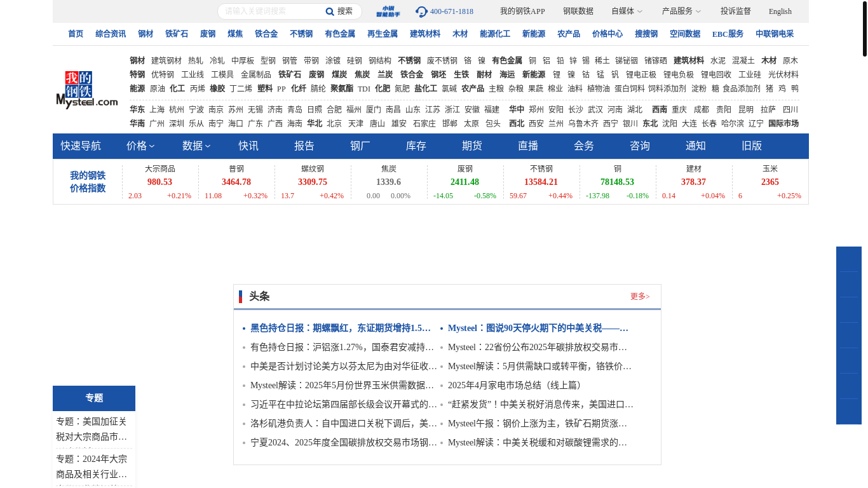Open EBC服务 navigation item
Viewport: 868px width, 488px height.
728,34
